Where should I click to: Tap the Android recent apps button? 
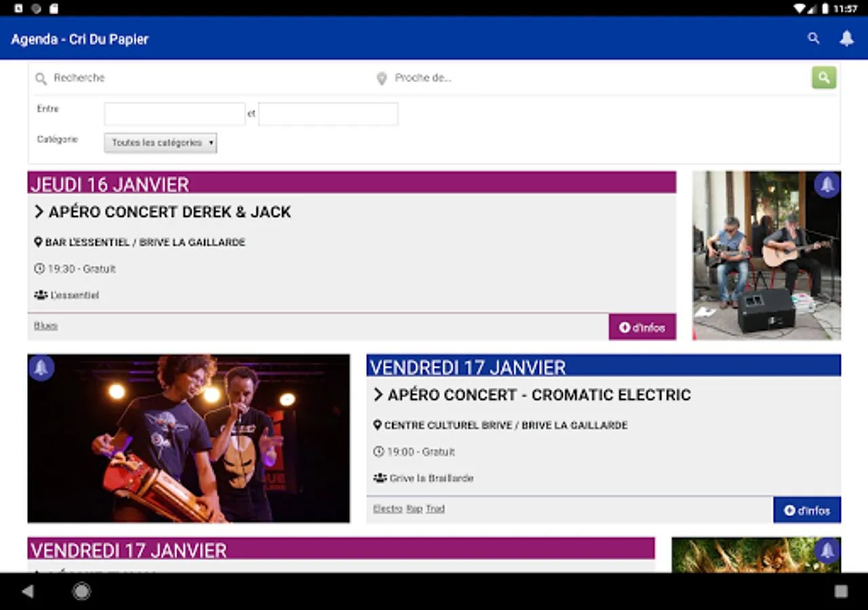click(x=841, y=591)
